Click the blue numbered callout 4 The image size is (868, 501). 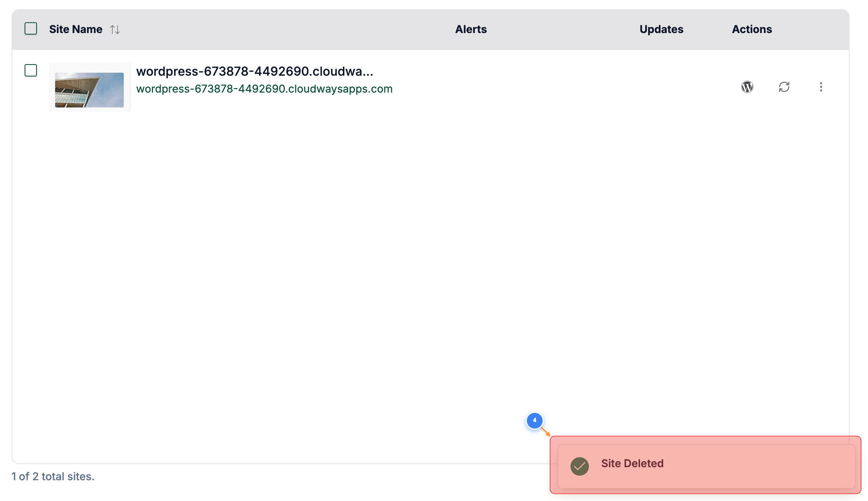pos(535,421)
